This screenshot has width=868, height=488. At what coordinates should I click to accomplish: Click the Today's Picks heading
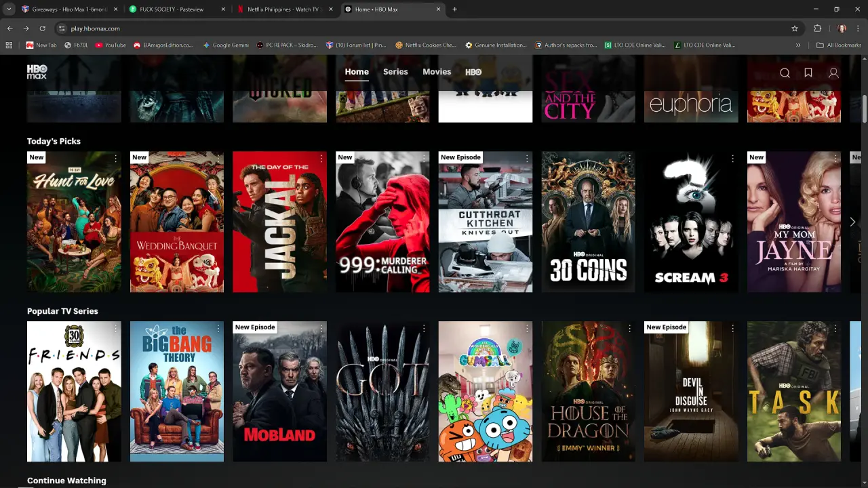click(54, 141)
